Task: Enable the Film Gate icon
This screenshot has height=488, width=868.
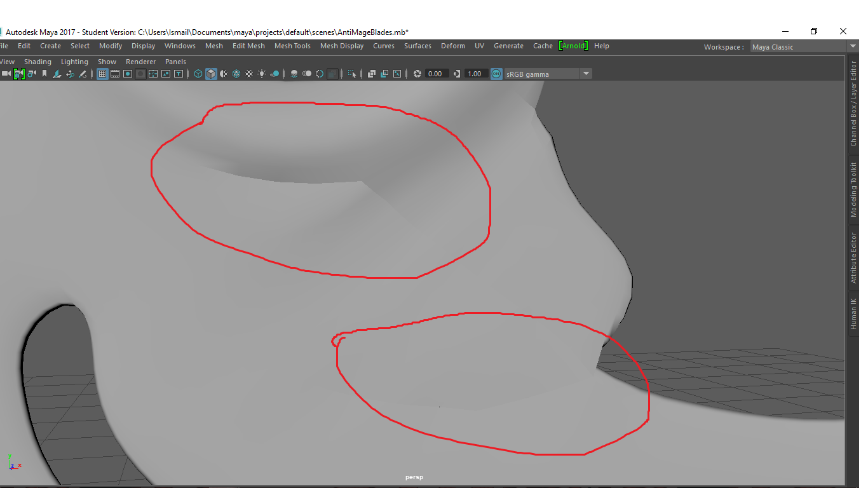Action: 115,74
